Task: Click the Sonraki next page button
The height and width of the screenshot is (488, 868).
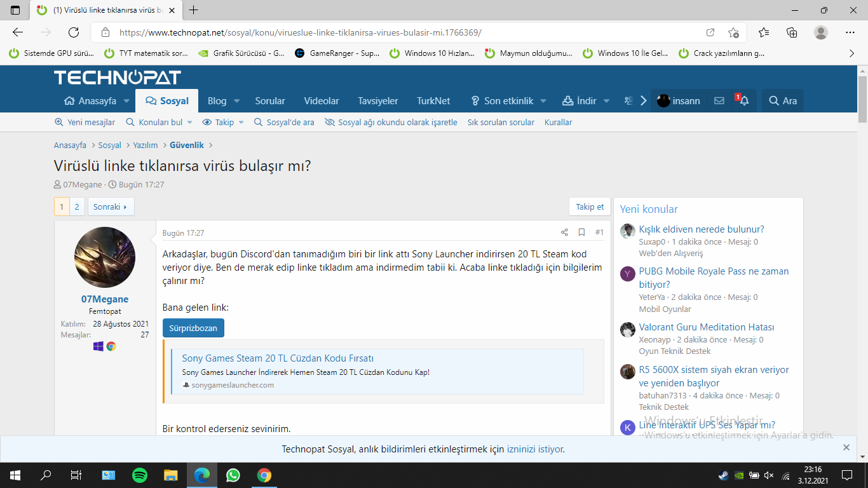Action: [111, 207]
